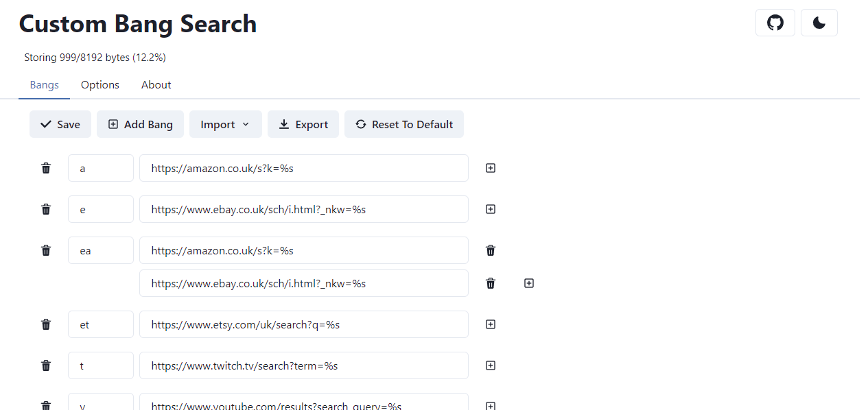Viewport: 868px width, 410px height.
Task: Click the shortcut field containing 'ea'
Action: point(100,250)
